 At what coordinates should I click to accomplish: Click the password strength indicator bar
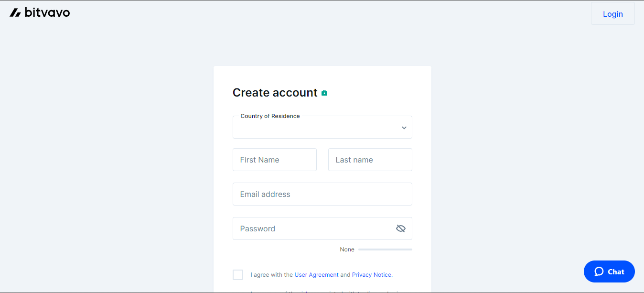385,250
